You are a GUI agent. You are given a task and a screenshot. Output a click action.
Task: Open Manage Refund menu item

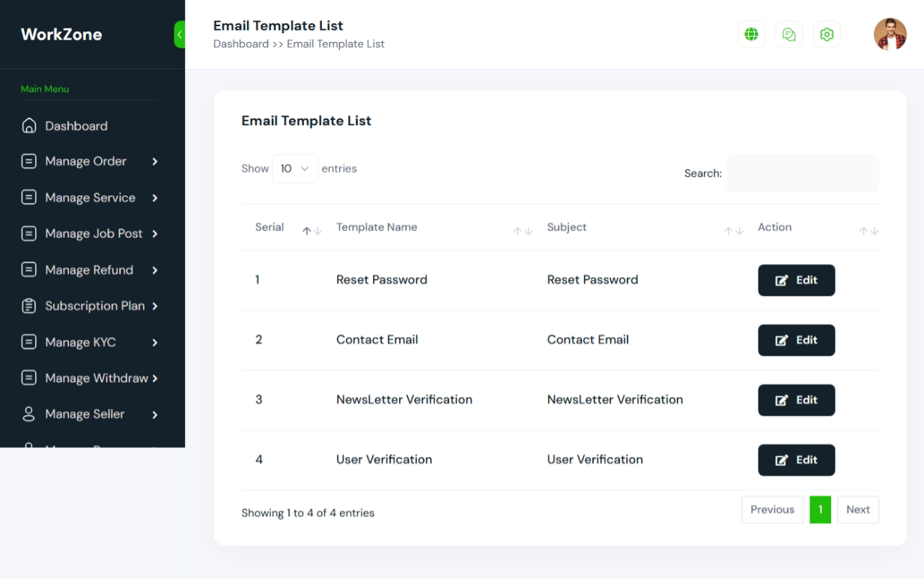point(90,270)
